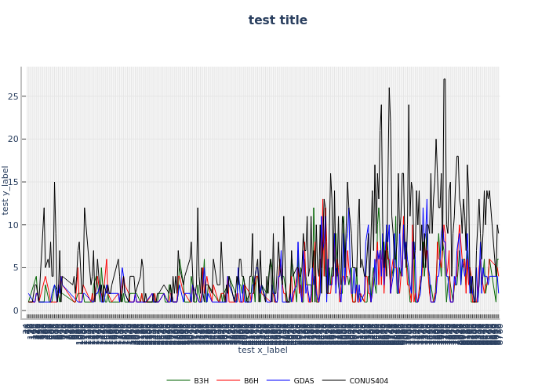Click the black peak reaching 26
Viewport: 549px width, 392px height.
[389, 89]
